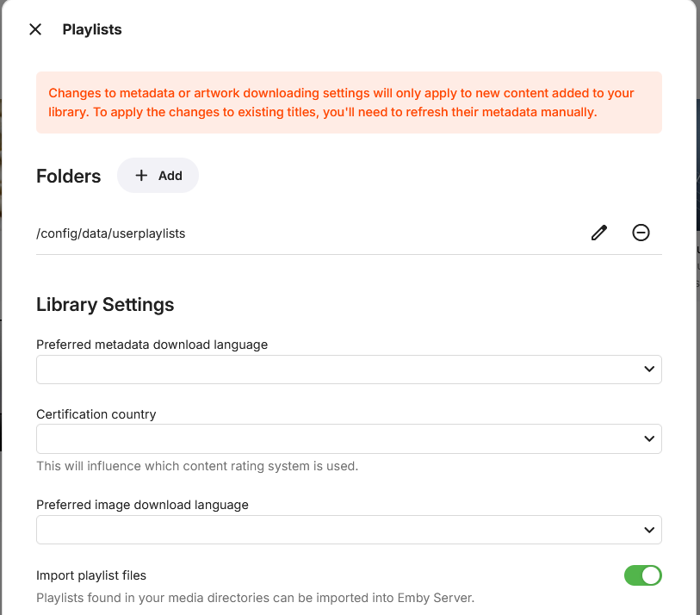Click the orange metadata refresh warning banner
This screenshot has height=615, width=700.
point(349,102)
